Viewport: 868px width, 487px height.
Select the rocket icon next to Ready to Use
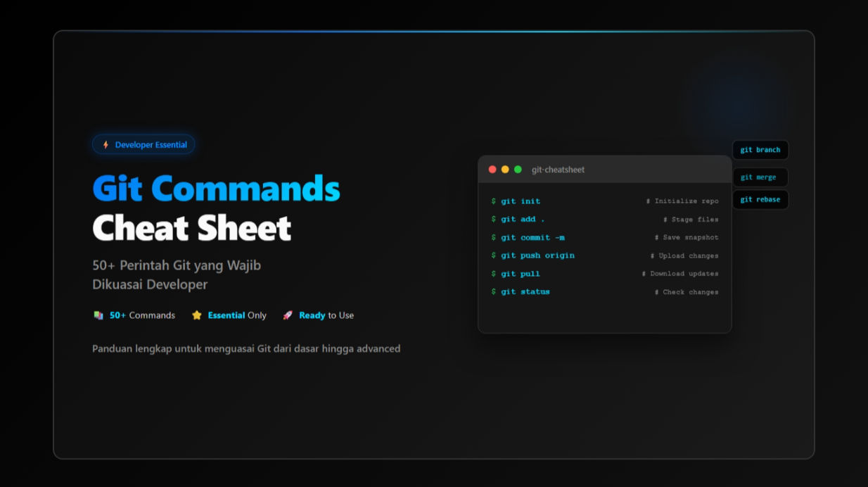tap(288, 315)
